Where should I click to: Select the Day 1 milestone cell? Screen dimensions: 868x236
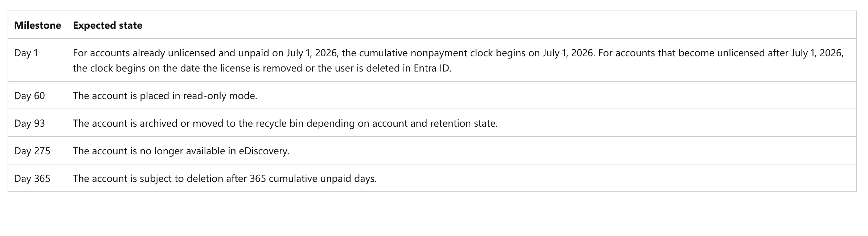point(26,53)
